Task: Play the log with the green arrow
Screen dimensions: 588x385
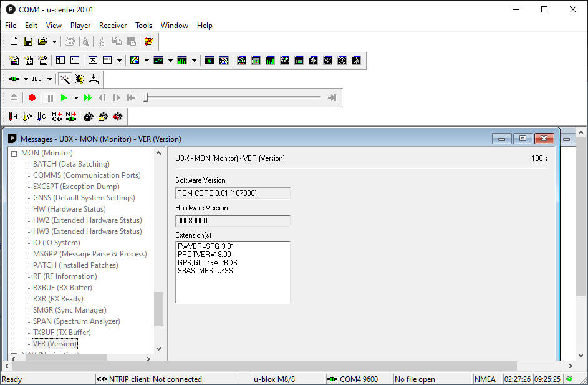Action: pyautogui.click(x=64, y=97)
